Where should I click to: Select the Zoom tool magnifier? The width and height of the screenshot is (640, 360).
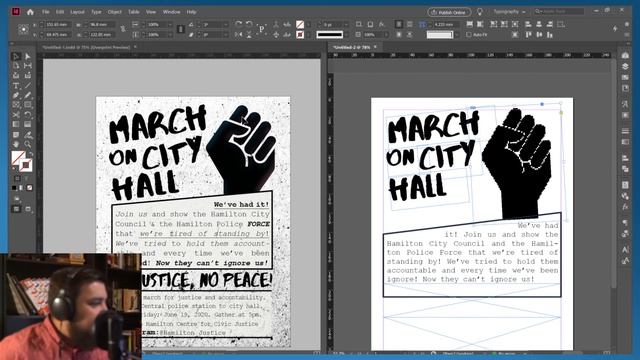coord(27,144)
